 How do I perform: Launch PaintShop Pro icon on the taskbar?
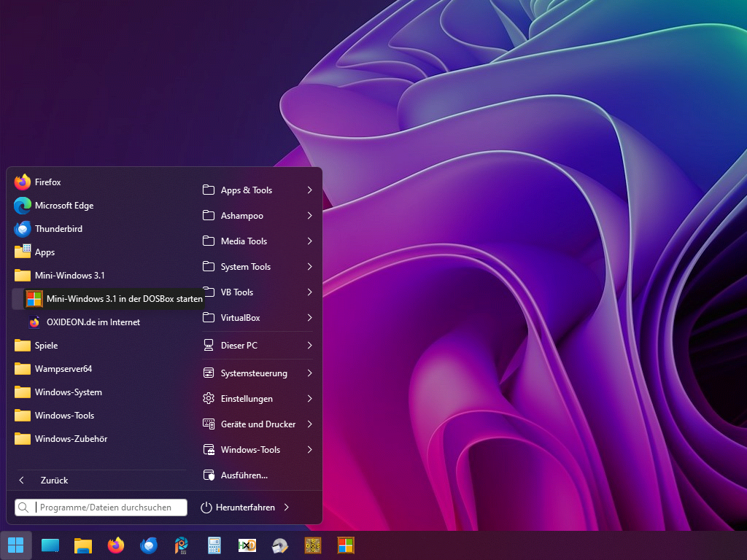pos(182,545)
